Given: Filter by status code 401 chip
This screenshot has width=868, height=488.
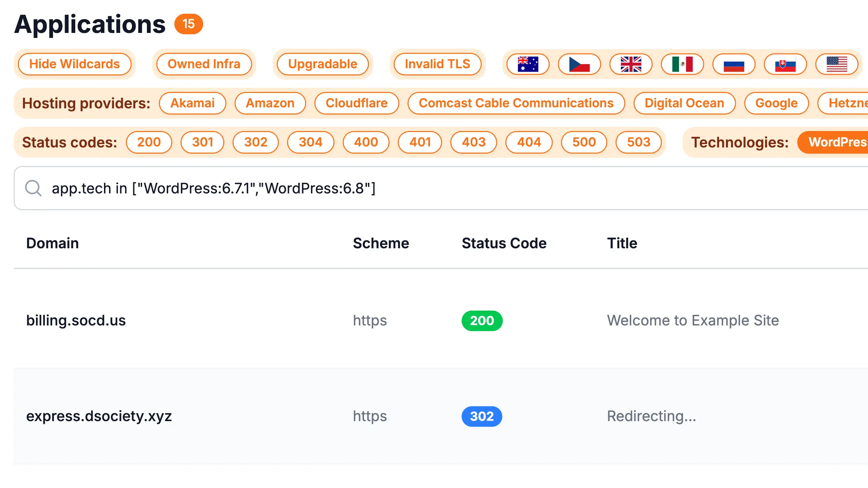Looking at the screenshot, I should tap(420, 142).
